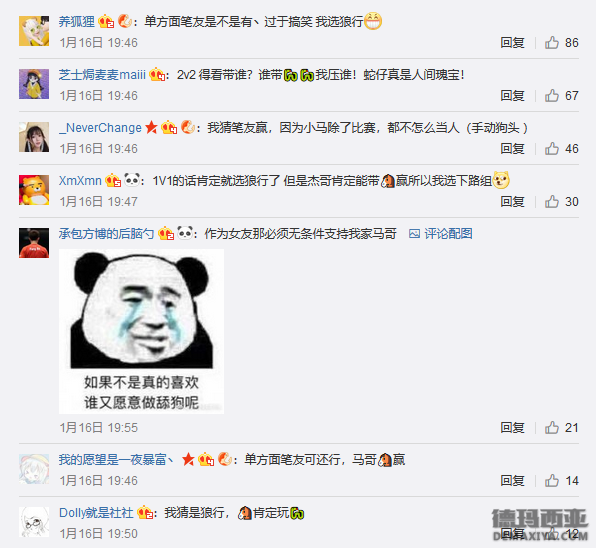Like _NeverChange's comment with 46 likes
The height and width of the screenshot is (548, 596).
click(x=552, y=149)
